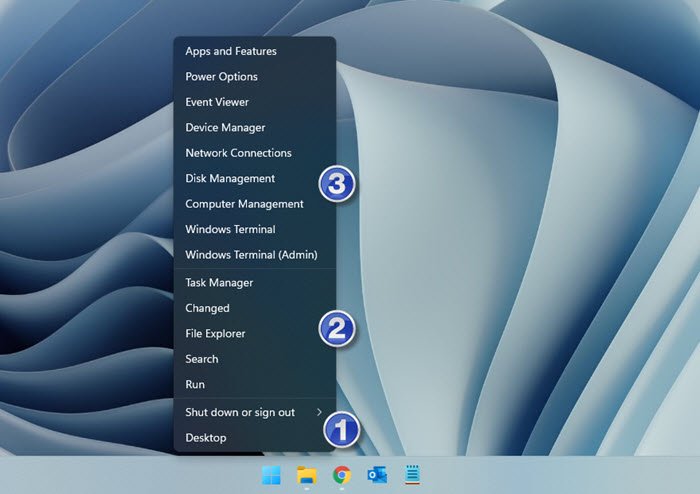The image size is (700, 494).
Task: Open Computer Management
Action: (x=244, y=204)
